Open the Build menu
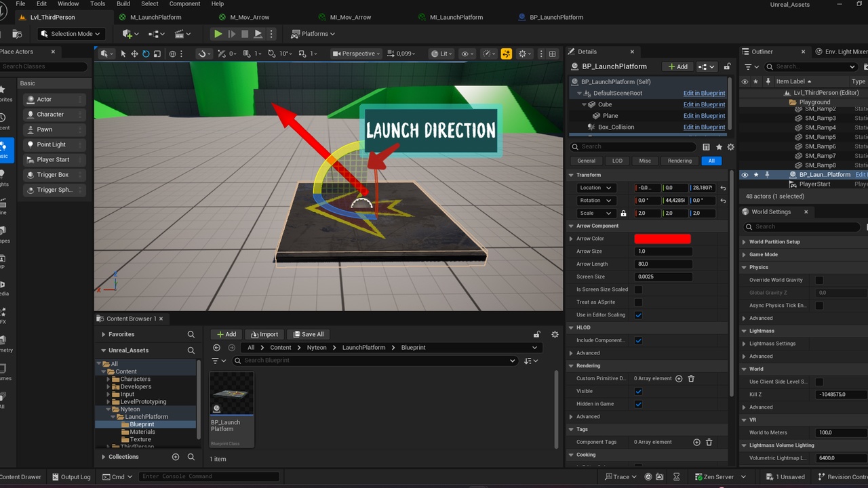 tap(123, 3)
